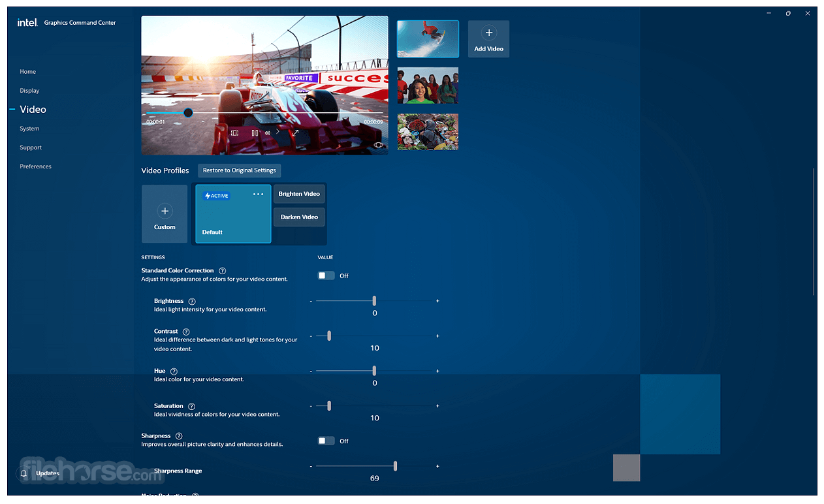Open the System section

29,129
